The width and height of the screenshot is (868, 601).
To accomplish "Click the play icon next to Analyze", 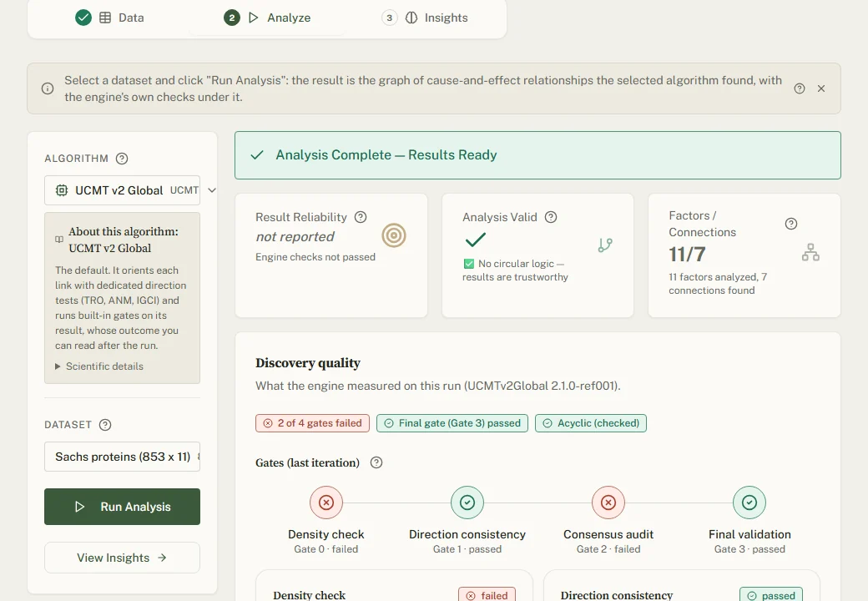I will [254, 18].
